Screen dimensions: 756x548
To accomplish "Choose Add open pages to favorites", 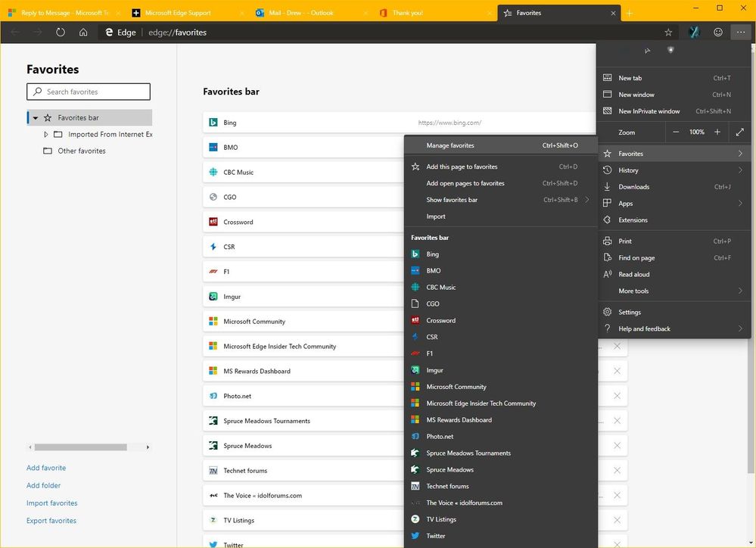I will (x=501, y=183).
